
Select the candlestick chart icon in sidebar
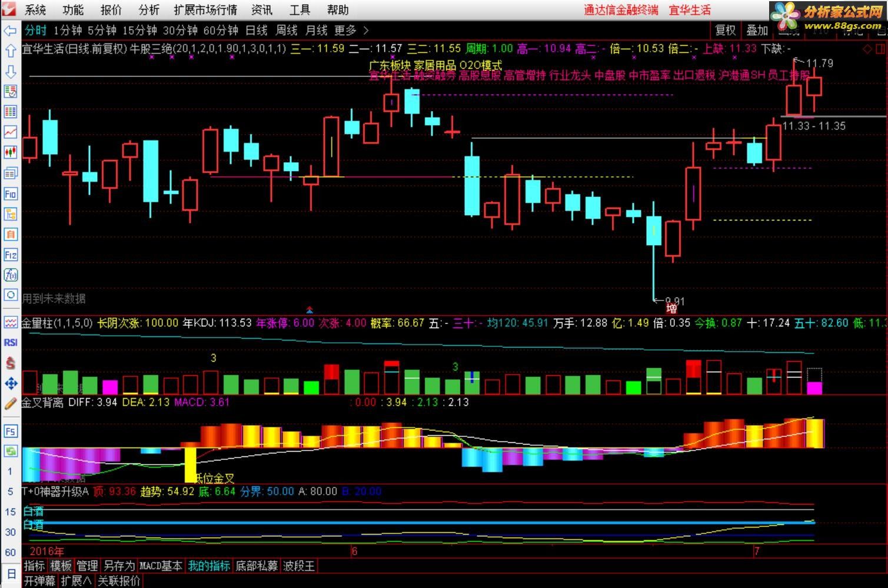point(10,153)
